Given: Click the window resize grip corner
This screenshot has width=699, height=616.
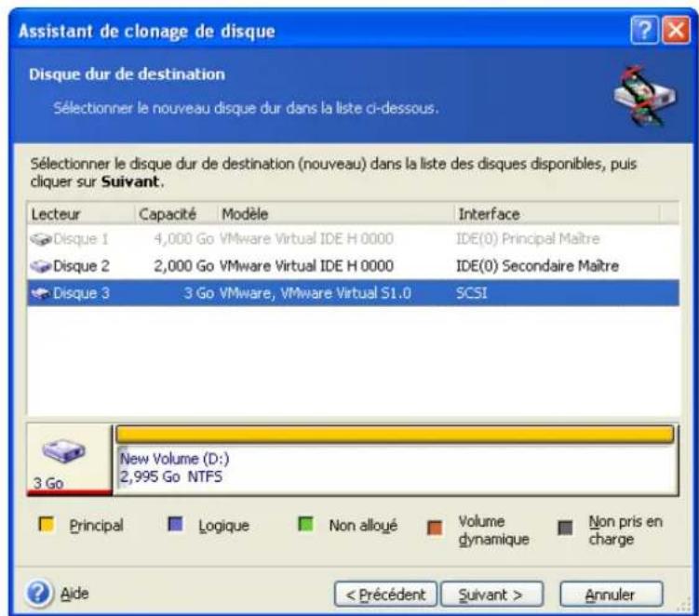Looking at the screenshot, I should tap(683, 606).
